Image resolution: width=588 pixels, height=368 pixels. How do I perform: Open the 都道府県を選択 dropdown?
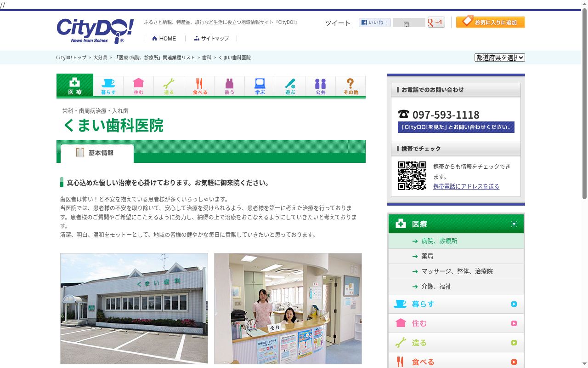point(500,57)
